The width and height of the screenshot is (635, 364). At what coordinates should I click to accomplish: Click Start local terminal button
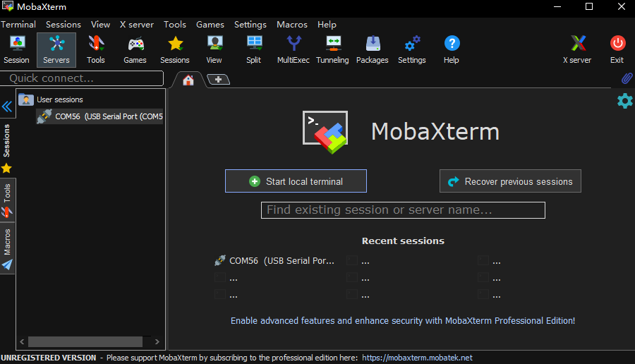296,181
